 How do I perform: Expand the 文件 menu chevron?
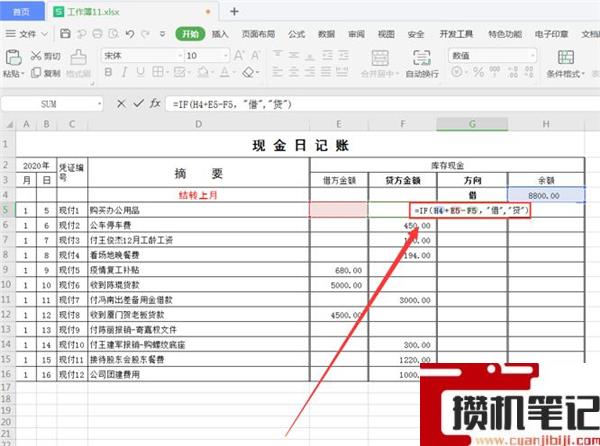(44, 34)
